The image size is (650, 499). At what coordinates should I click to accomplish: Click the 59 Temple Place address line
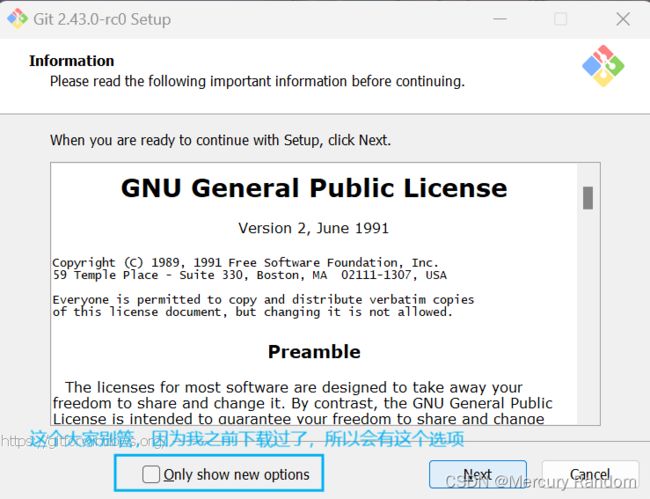click(x=250, y=275)
